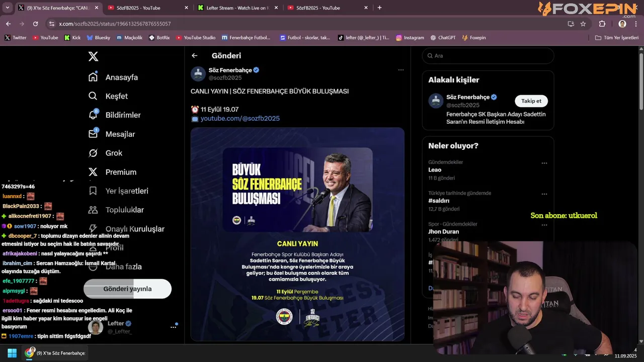This screenshot has width=644, height=362.
Task: Click the Ara search field
Action: 488,56
